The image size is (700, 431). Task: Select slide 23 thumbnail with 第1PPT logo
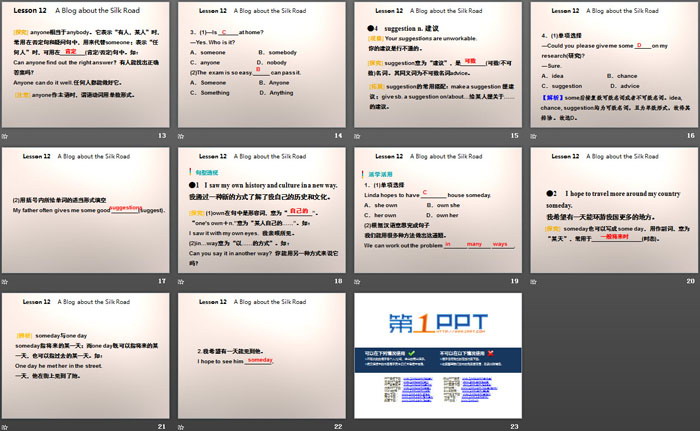tap(438, 356)
